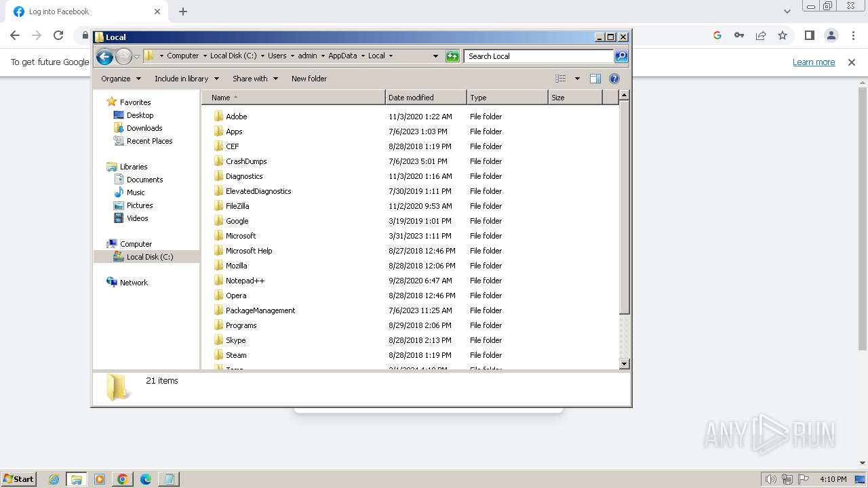Open recent pages dropdown next to Forward
Screen dimensions: 868x488
(x=136, y=56)
